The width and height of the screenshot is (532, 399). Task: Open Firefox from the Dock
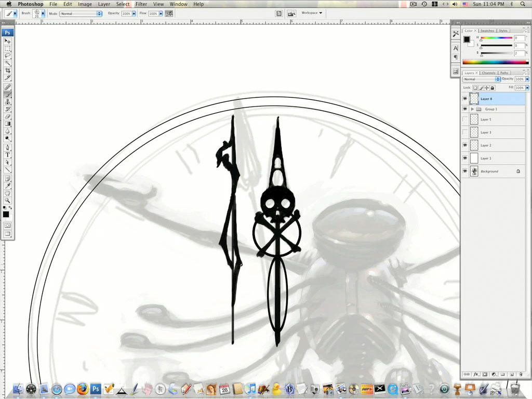point(83,389)
